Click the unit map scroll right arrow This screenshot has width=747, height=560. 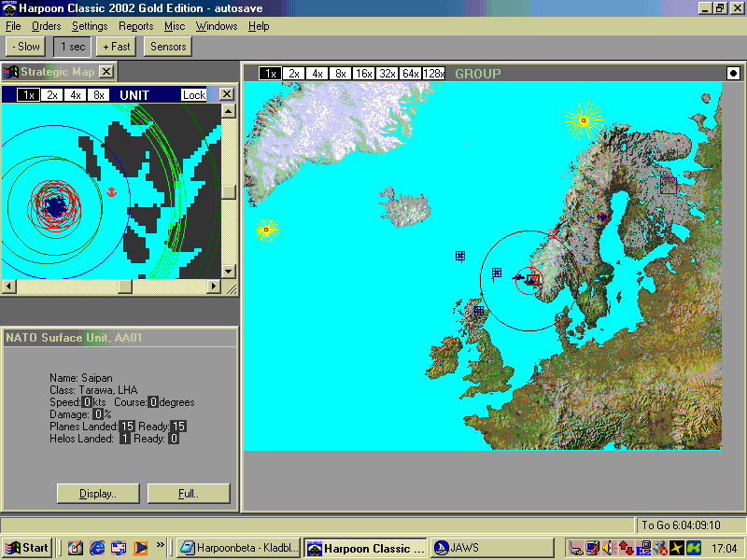point(214,287)
